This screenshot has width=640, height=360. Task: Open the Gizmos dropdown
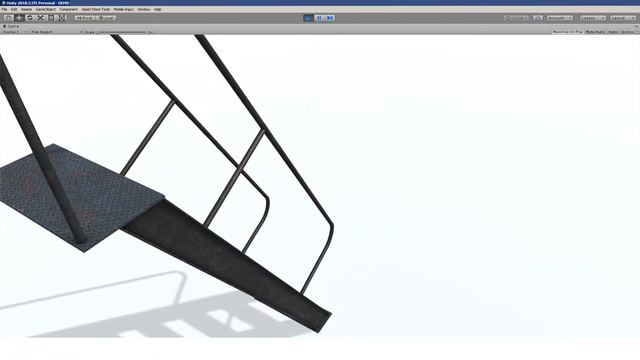pos(629,32)
